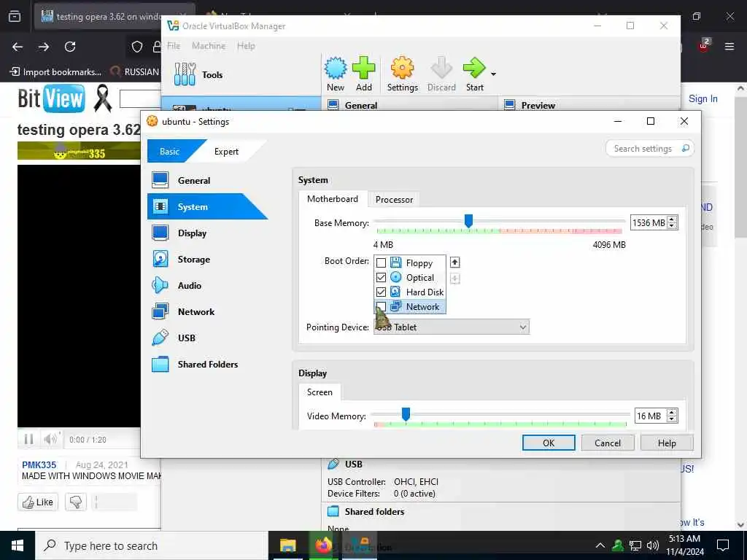Open the volume control in system tray
The height and width of the screenshot is (560, 747).
tap(653, 545)
